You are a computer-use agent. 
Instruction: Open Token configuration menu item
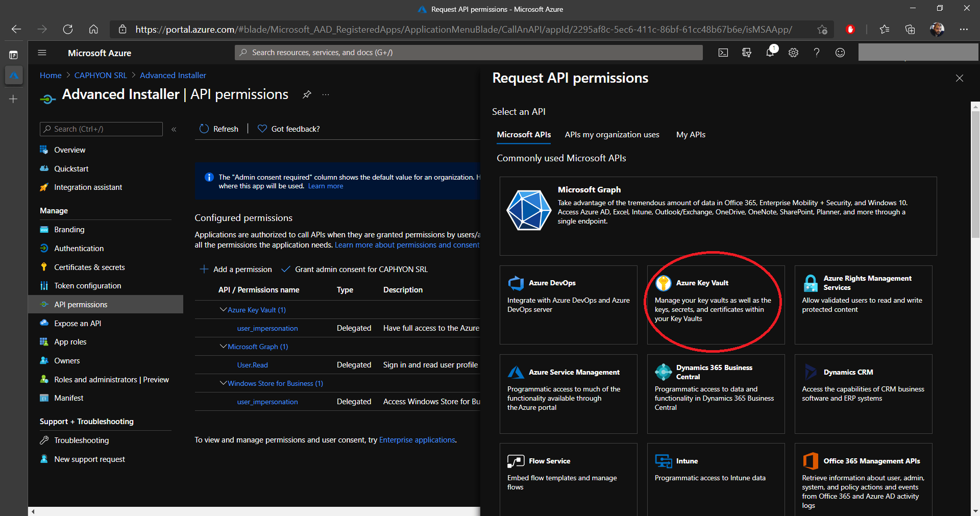click(x=87, y=286)
